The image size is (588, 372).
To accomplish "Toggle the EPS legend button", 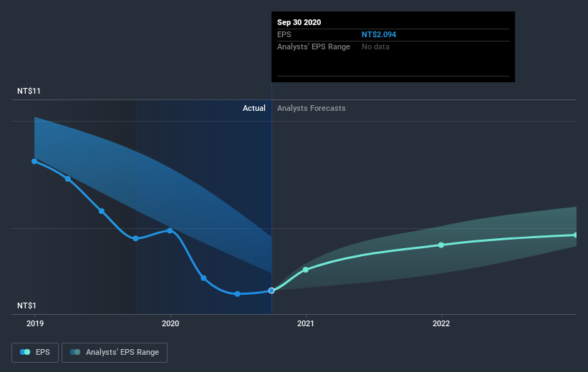I will 35,352.
